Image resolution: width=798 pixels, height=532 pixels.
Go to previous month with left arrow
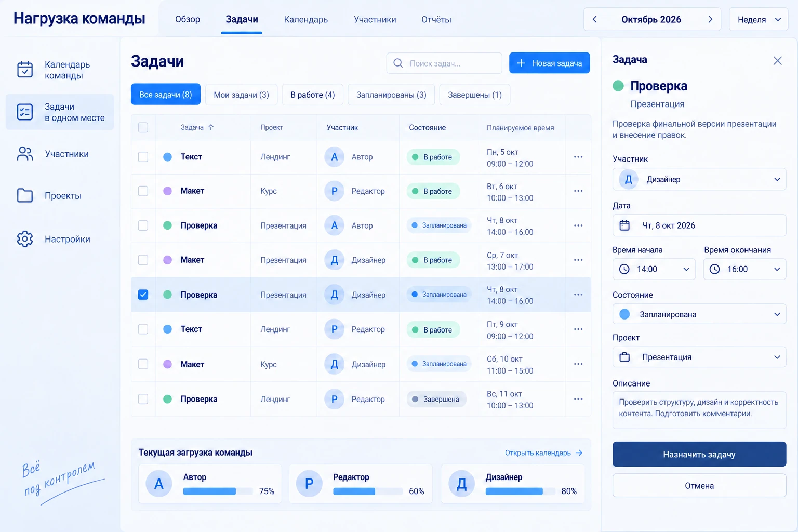(x=595, y=19)
